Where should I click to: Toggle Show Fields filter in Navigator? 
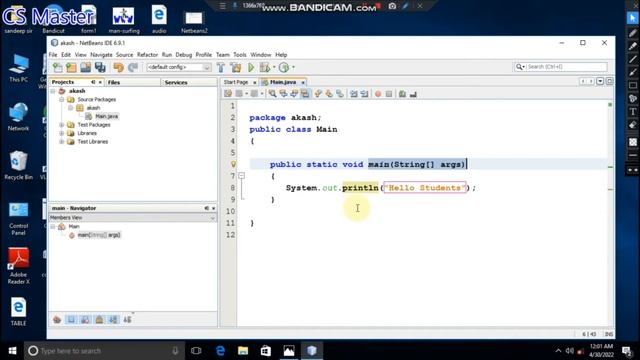click(x=71, y=320)
